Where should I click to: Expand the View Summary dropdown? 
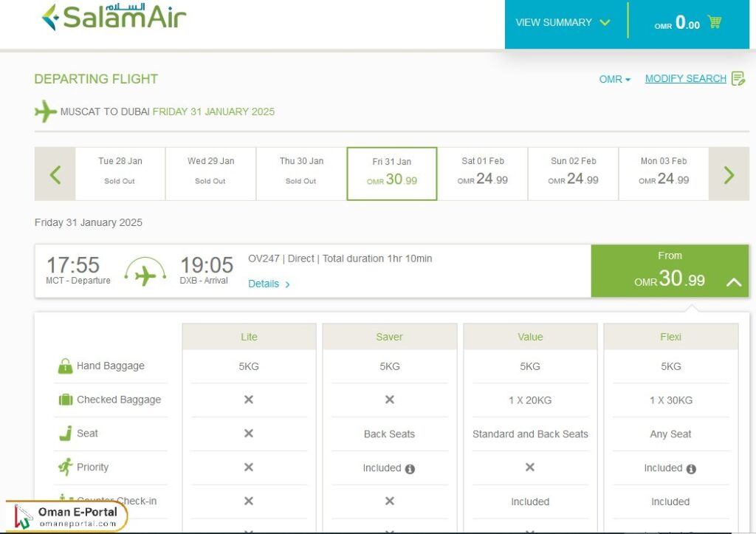[562, 23]
